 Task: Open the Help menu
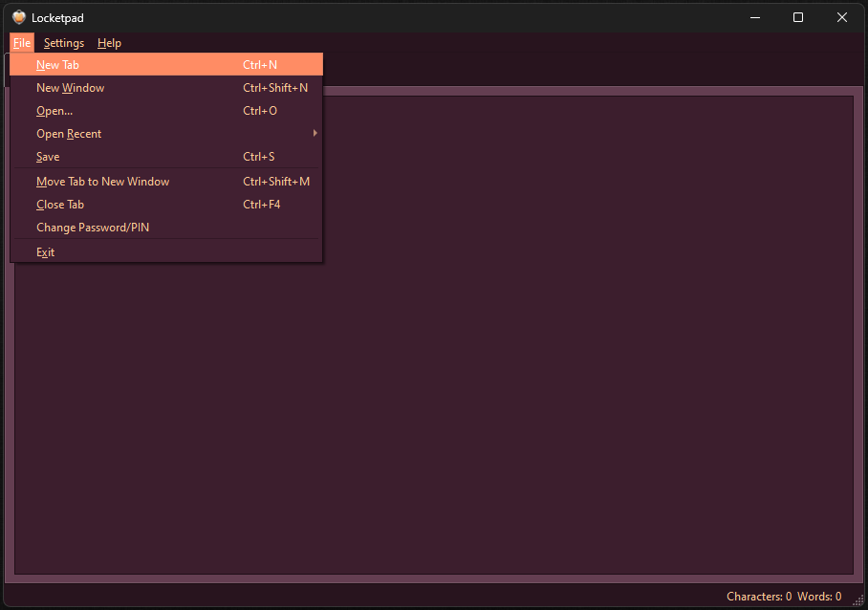[x=109, y=42]
